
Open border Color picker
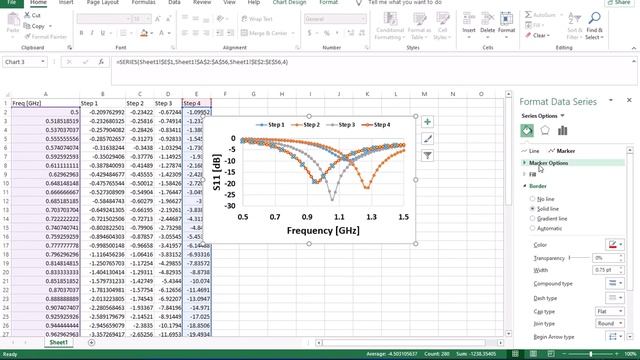615,244
